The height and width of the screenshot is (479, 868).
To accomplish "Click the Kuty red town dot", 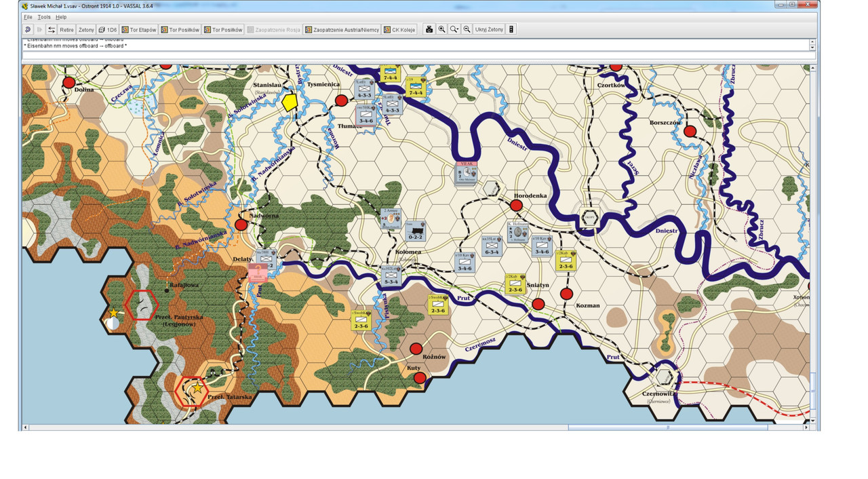I will point(420,378).
